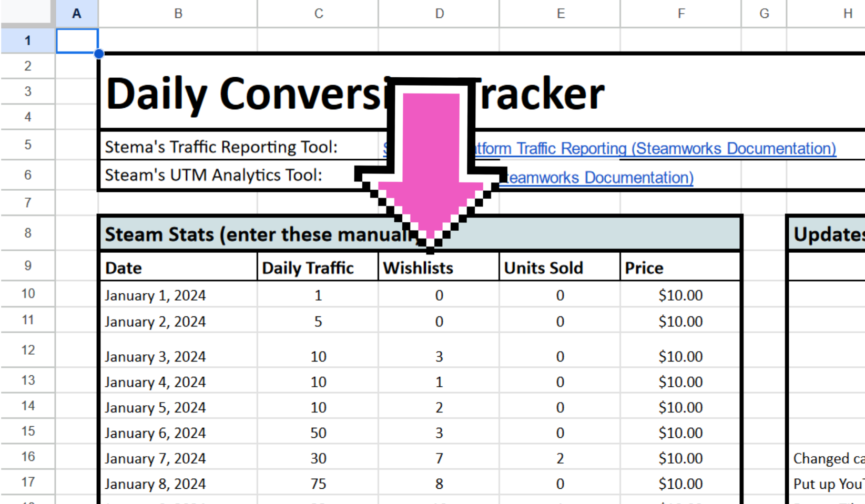The width and height of the screenshot is (865, 504).
Task: Select column D header
Action: tap(439, 14)
